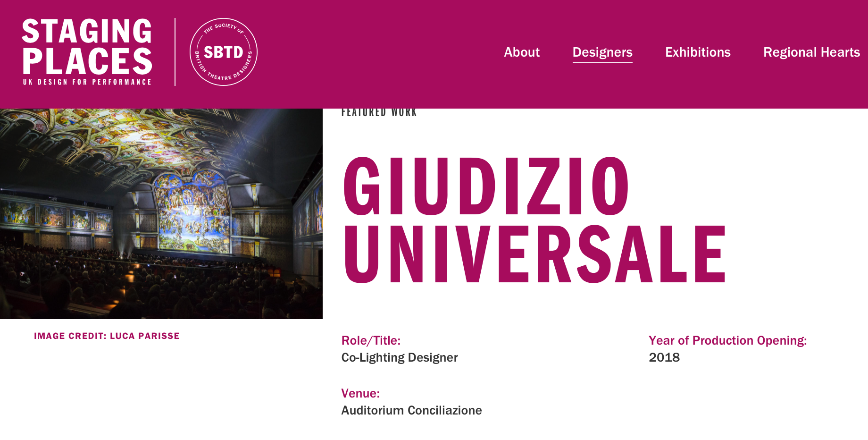868x440 pixels.
Task: Open the Giudizio Universale production photo
Action: [161, 214]
